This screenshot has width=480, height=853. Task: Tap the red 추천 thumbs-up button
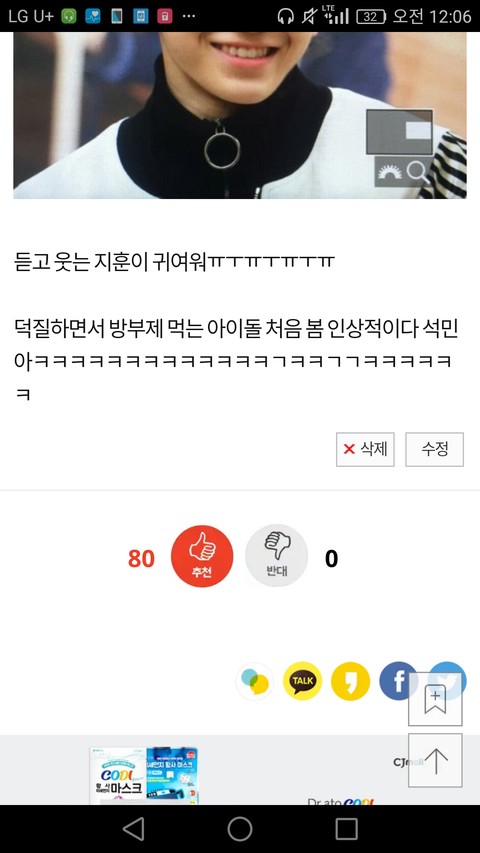(x=202, y=557)
